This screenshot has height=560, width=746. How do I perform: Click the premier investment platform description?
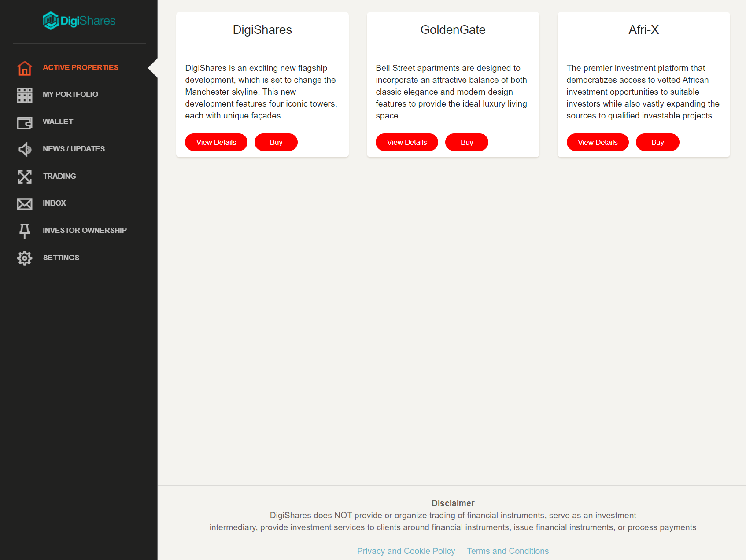click(x=643, y=92)
